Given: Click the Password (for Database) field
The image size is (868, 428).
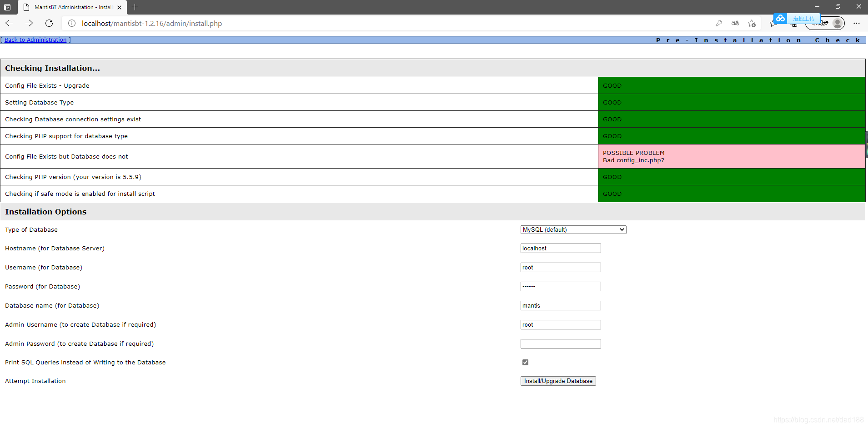Looking at the screenshot, I should [561, 287].
